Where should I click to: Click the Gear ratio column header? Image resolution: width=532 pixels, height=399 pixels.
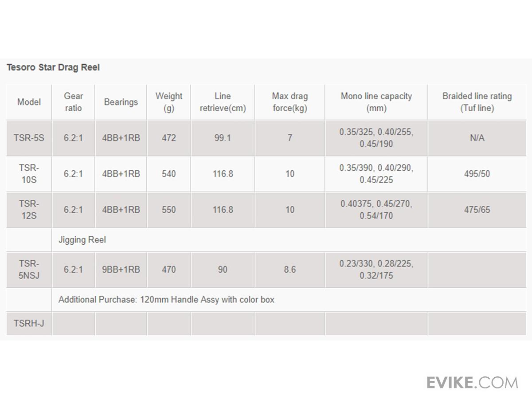74,102
